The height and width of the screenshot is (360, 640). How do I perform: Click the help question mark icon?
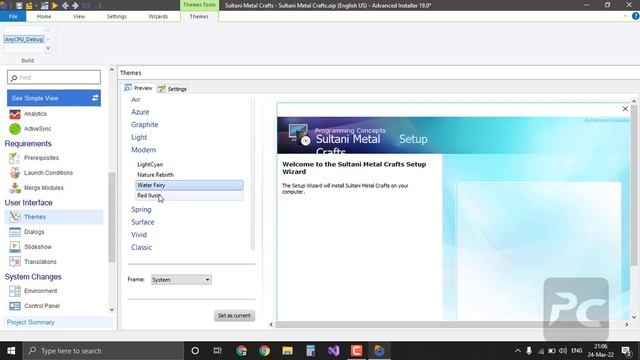pos(636,16)
